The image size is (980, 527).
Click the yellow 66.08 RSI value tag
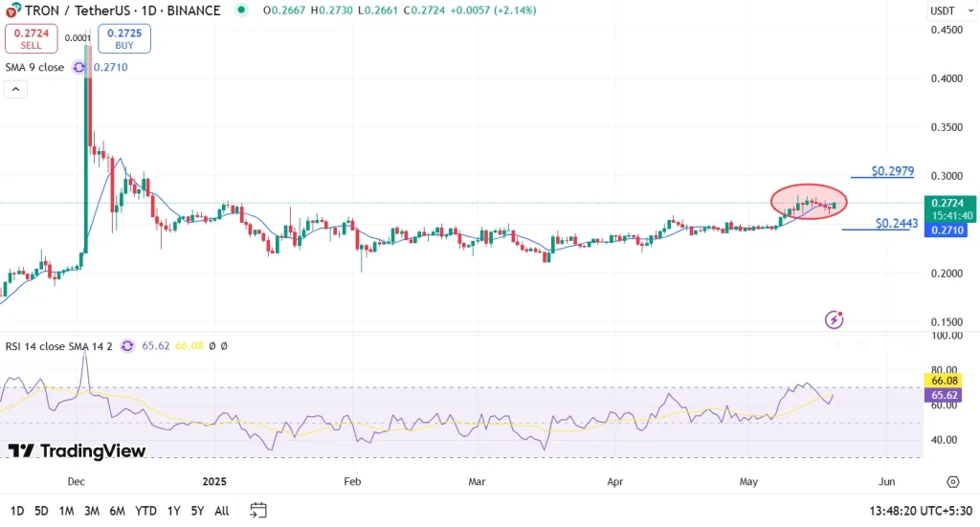pyautogui.click(x=944, y=381)
